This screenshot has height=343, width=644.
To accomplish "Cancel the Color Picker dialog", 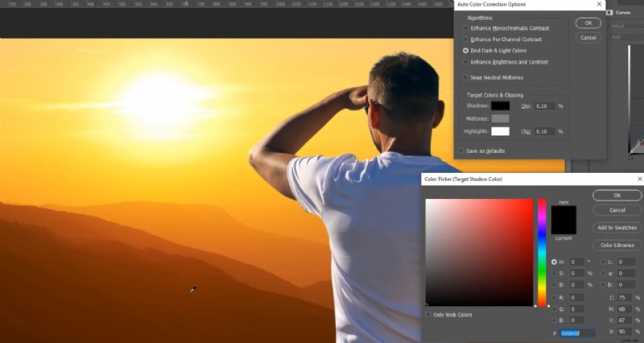I will pyautogui.click(x=617, y=210).
